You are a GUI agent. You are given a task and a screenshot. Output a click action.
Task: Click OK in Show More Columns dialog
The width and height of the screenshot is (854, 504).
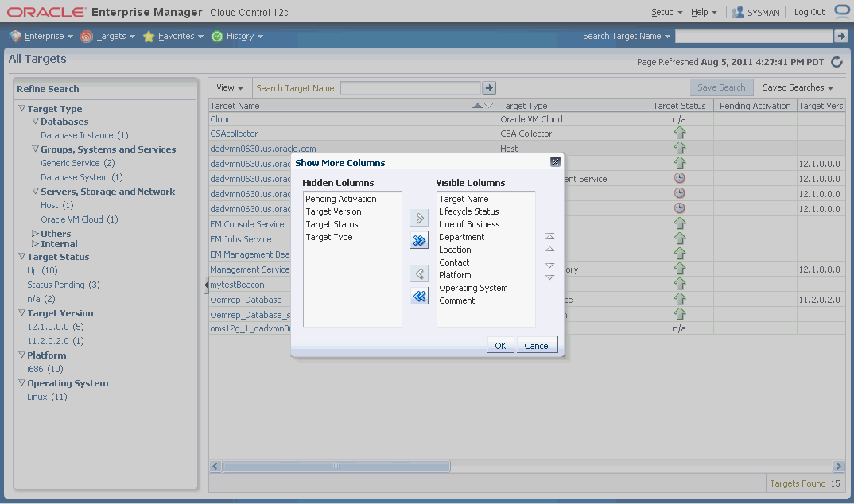(x=500, y=345)
